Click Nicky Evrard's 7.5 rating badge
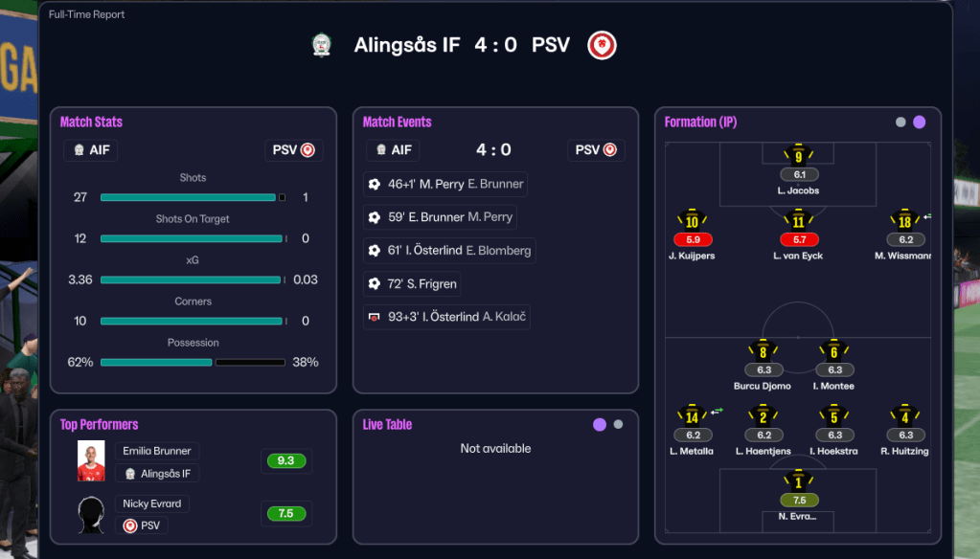 285,514
